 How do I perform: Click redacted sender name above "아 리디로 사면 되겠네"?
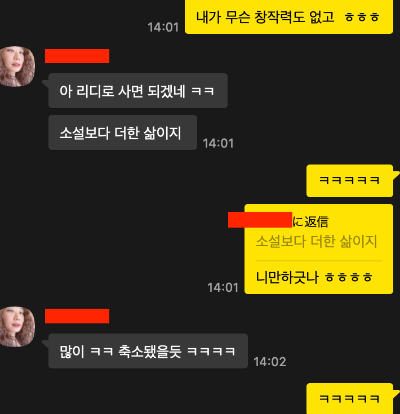pos(77,56)
